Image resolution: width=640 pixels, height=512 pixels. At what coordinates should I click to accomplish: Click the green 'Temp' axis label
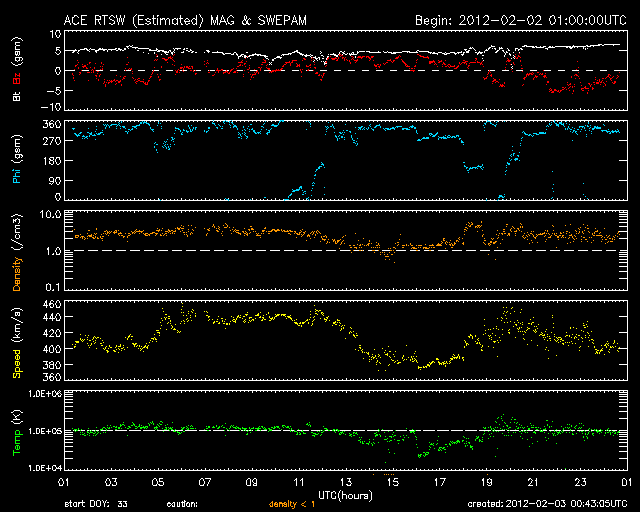pyautogui.click(x=17, y=444)
